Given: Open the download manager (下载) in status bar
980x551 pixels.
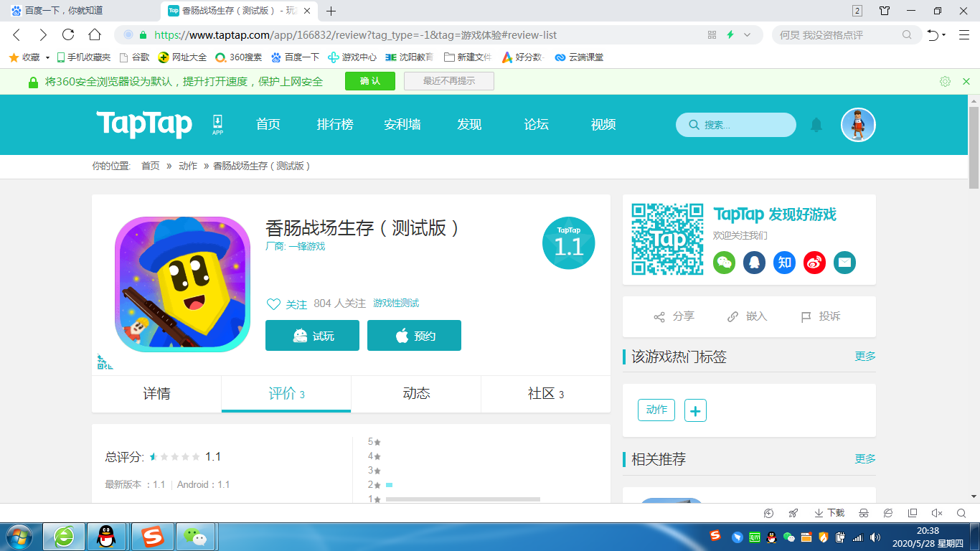Looking at the screenshot, I should pos(829,513).
